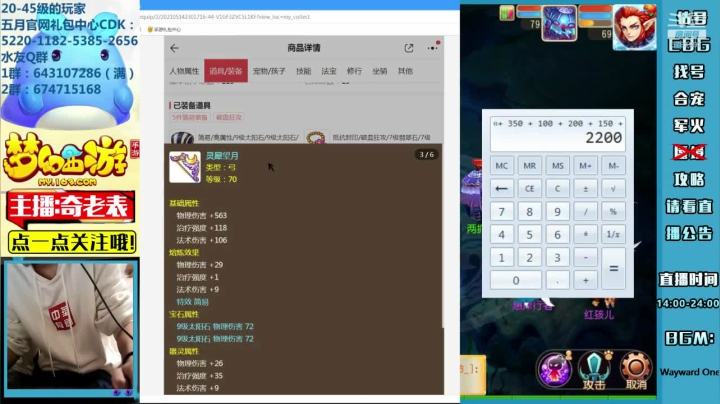Click the calculator equals key
The height and width of the screenshot is (404, 720).
tap(613, 269)
